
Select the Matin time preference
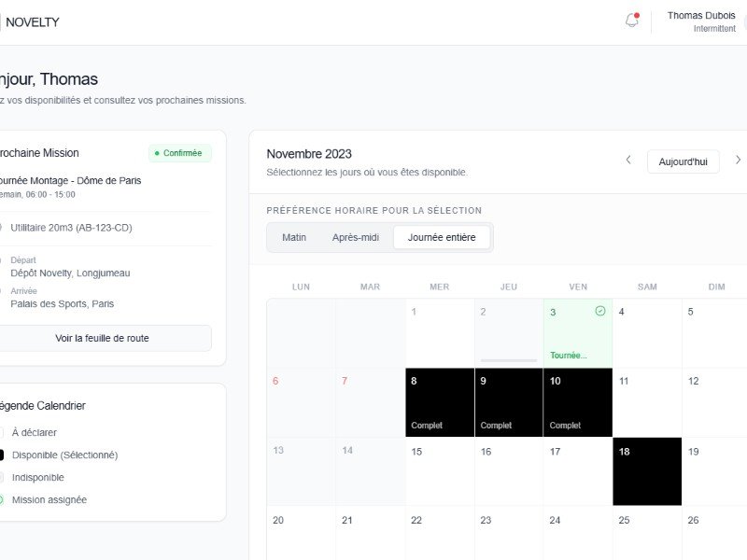click(294, 237)
